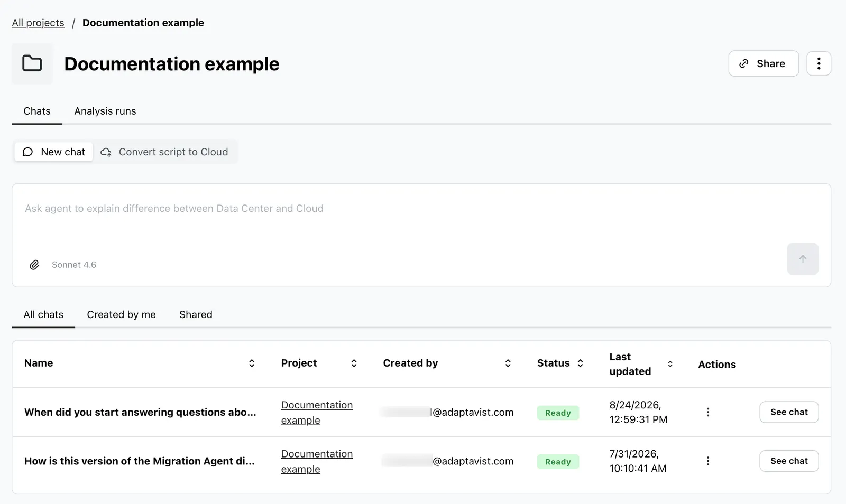The width and height of the screenshot is (846, 504).
Task: Switch to the Chats tab
Action: (x=37, y=111)
